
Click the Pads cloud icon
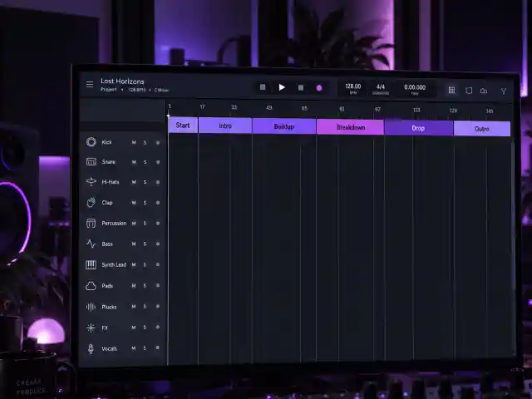[91, 286]
